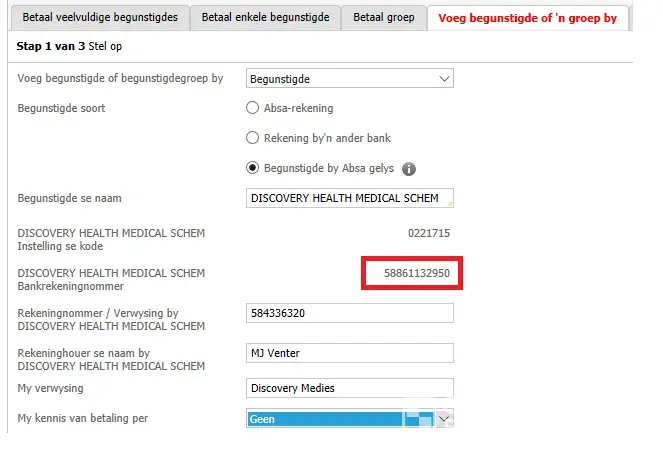
Task: Open the Begunstigde type dropdown
Action: [350, 79]
